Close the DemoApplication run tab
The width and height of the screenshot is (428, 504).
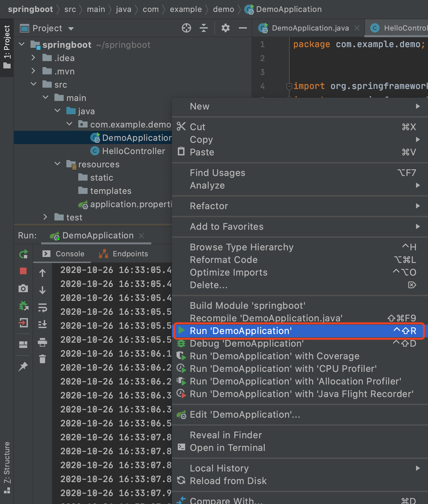pyautogui.click(x=141, y=235)
